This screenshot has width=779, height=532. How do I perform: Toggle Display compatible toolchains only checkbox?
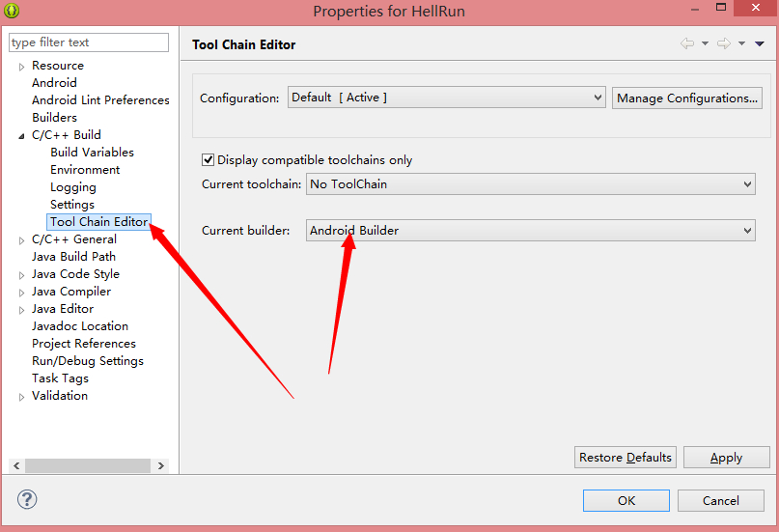pos(208,160)
